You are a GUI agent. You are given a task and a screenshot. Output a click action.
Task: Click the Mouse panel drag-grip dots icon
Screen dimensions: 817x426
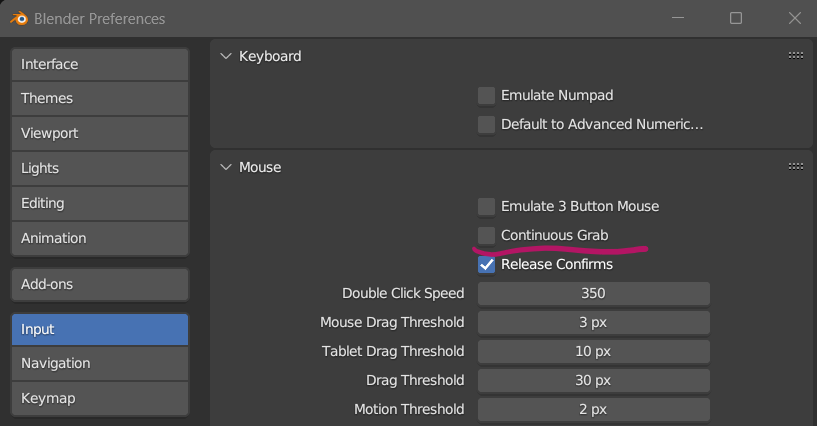click(x=796, y=167)
